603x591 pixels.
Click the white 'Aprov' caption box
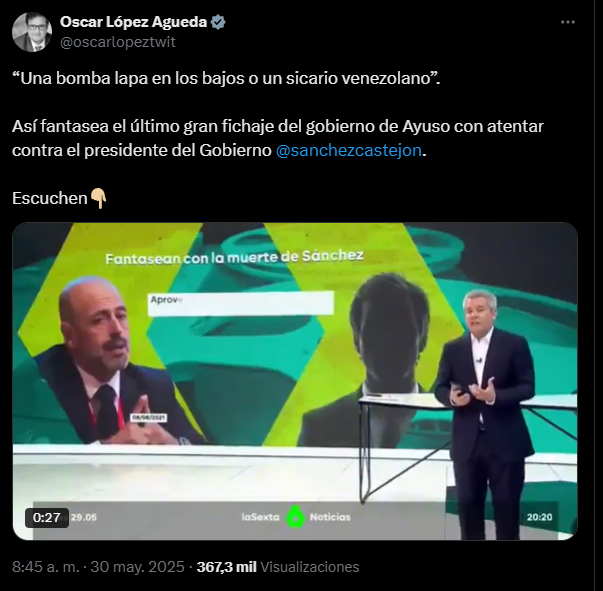click(x=241, y=304)
